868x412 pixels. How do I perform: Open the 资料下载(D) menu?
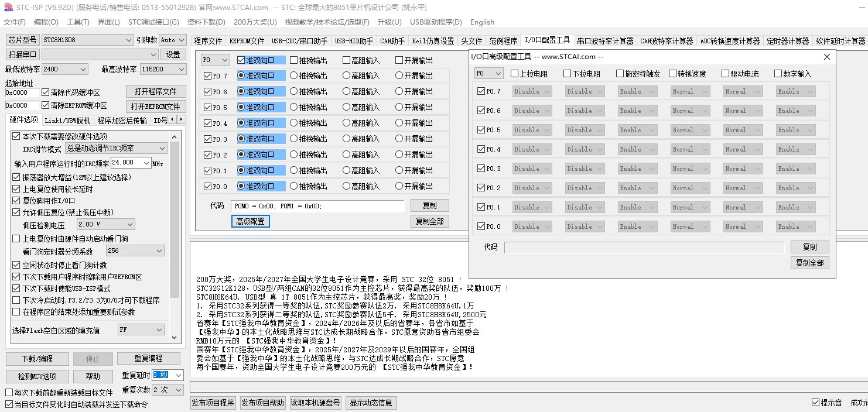(206, 22)
